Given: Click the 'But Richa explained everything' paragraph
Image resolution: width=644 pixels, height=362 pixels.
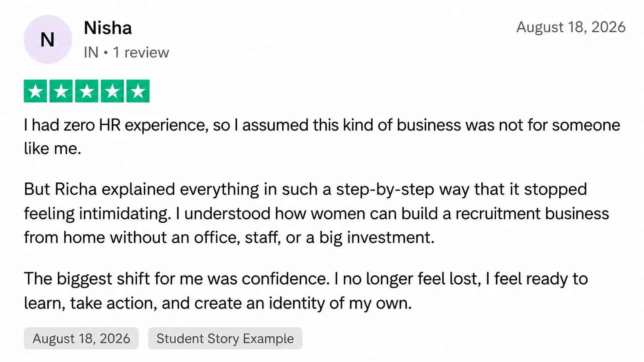Looking at the screenshot, I should 317,214.
